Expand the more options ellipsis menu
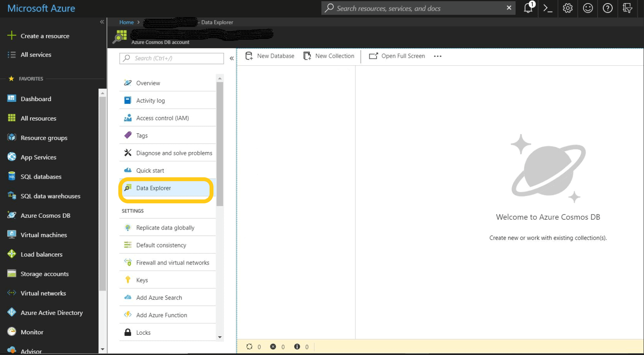Viewport: 644px width, 355px height. 438,57
